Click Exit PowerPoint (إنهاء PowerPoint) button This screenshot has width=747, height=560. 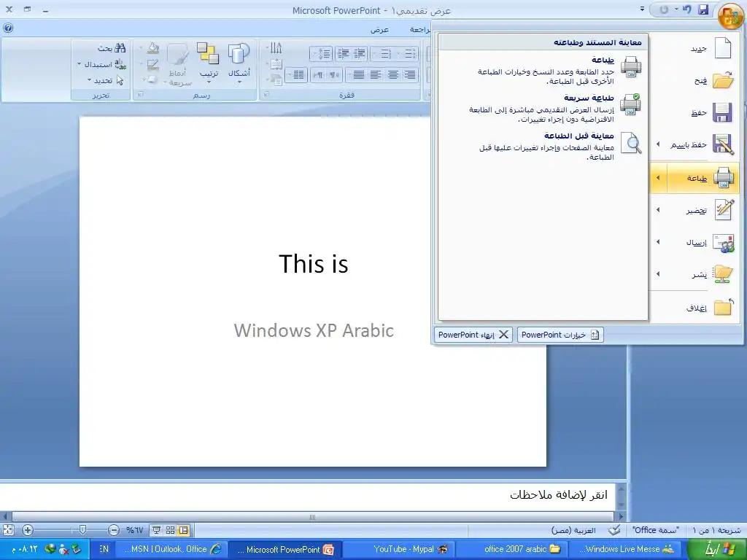(473, 335)
